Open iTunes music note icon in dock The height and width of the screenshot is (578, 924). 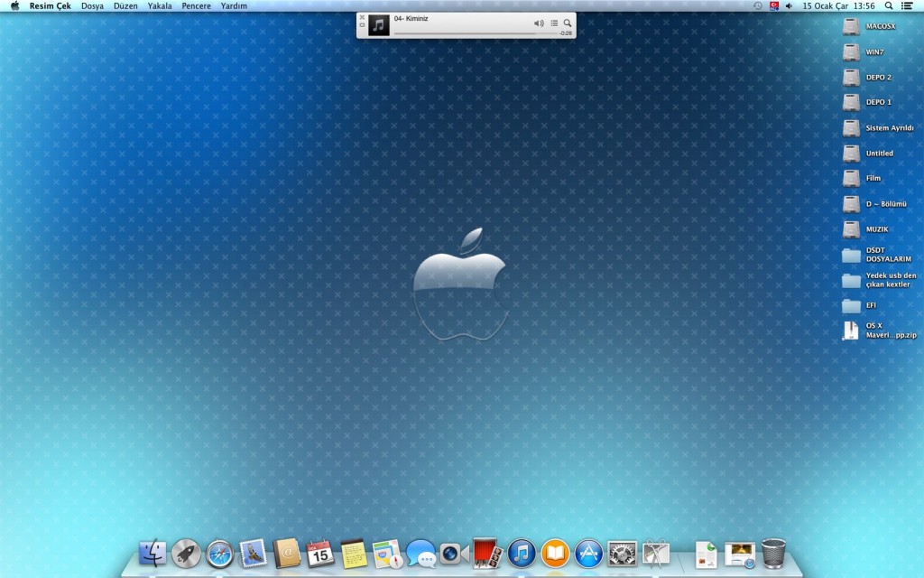[x=522, y=554]
